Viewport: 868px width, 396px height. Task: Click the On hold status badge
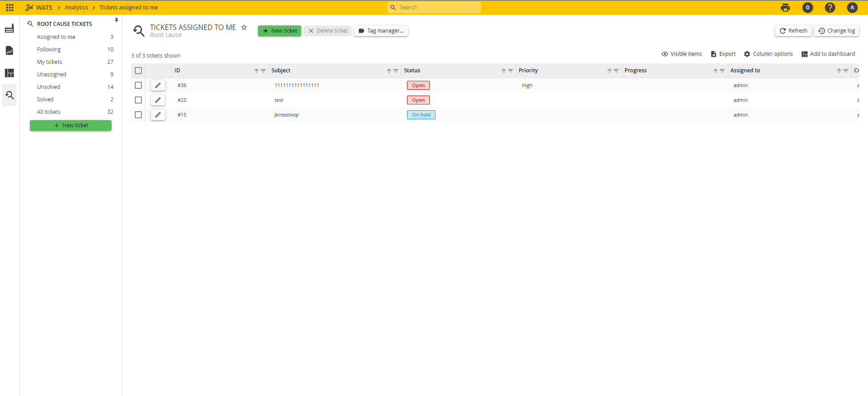click(x=421, y=115)
